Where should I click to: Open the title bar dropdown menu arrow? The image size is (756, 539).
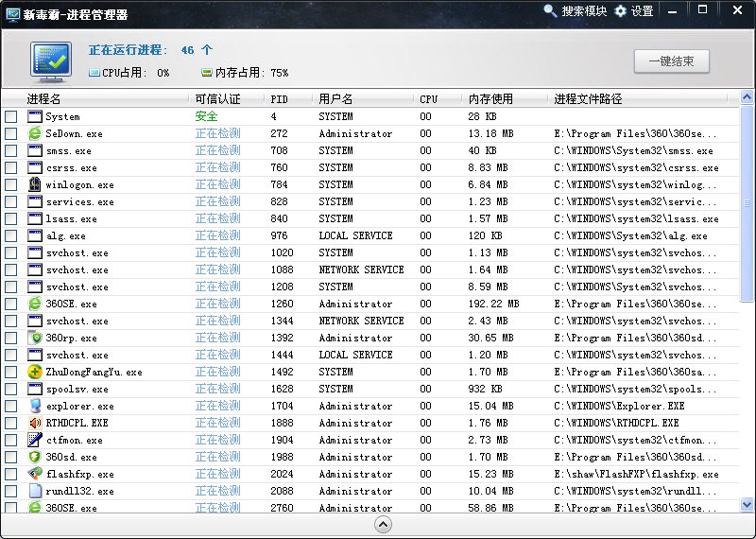pyautogui.click(x=672, y=11)
